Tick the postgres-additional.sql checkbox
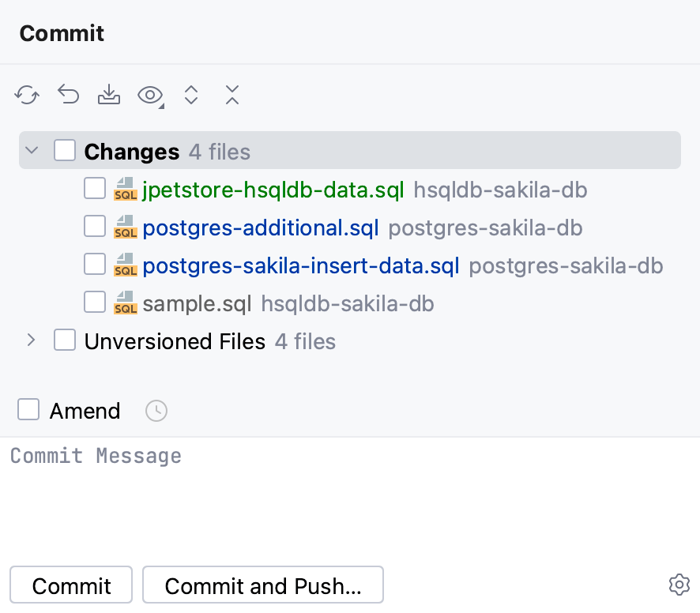 (x=95, y=227)
